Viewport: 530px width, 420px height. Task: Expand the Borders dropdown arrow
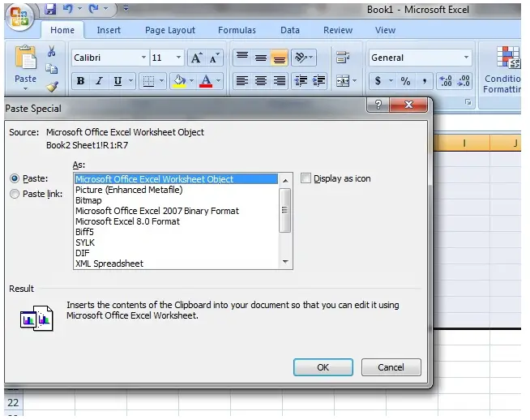[x=161, y=81]
